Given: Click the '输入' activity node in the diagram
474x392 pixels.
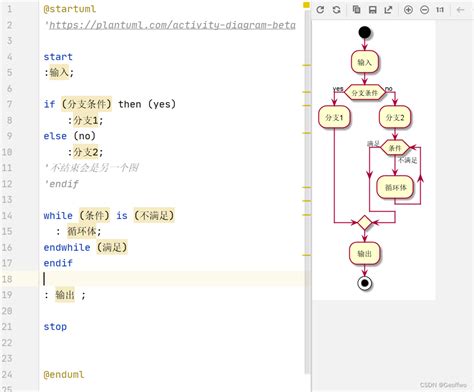Looking at the screenshot, I should pos(365,62).
